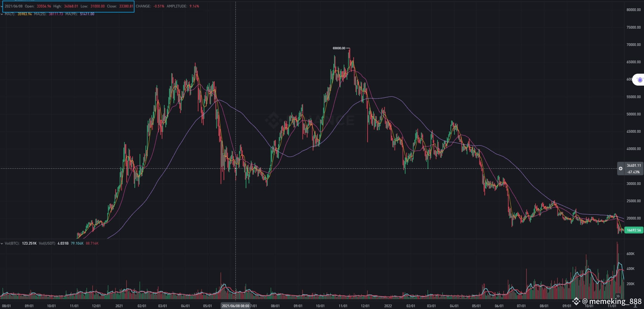Collapse the MA indicator row chevron

[x=2, y=14]
